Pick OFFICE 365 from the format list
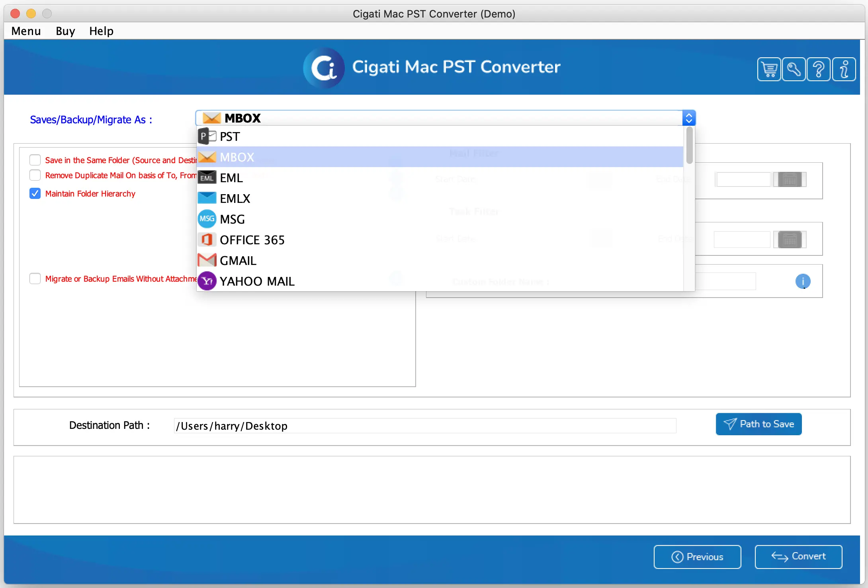Image resolution: width=868 pixels, height=588 pixels. point(440,240)
